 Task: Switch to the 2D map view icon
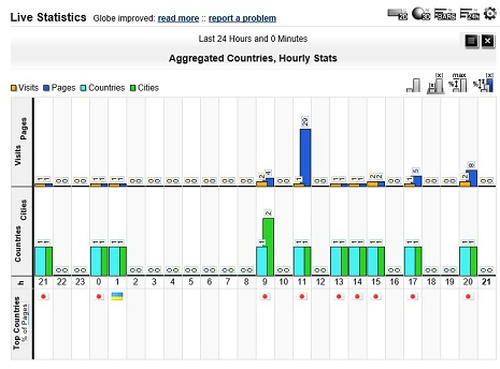397,14
